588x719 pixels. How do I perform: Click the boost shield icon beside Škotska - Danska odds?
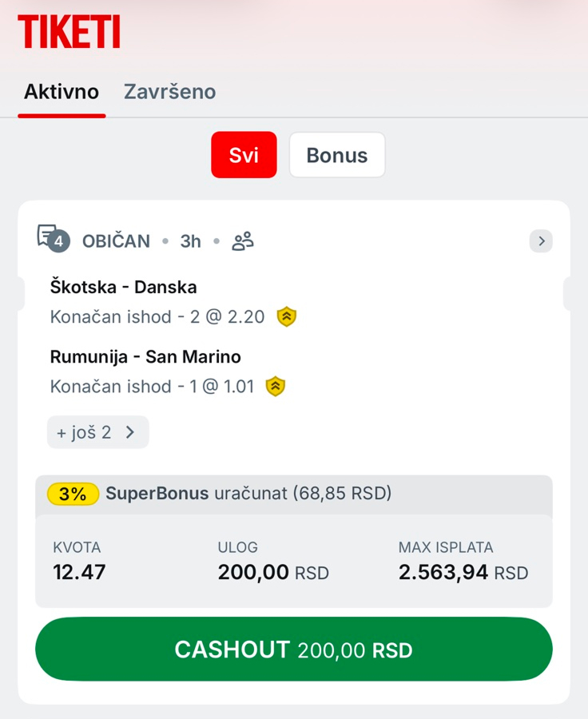tap(287, 317)
